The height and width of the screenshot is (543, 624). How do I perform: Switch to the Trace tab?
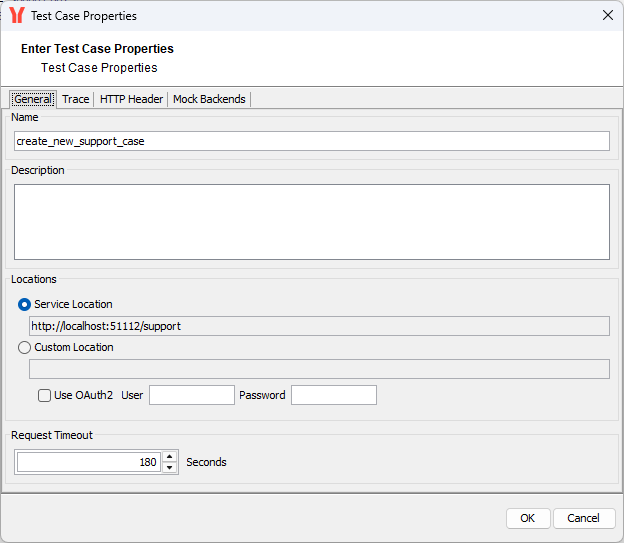click(x=76, y=99)
